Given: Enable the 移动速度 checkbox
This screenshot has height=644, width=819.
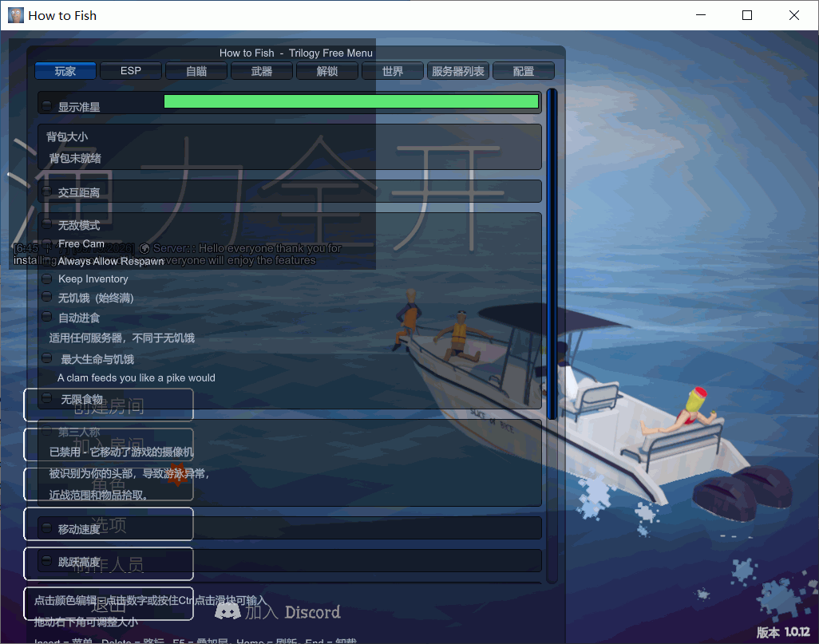Looking at the screenshot, I should tap(47, 528).
